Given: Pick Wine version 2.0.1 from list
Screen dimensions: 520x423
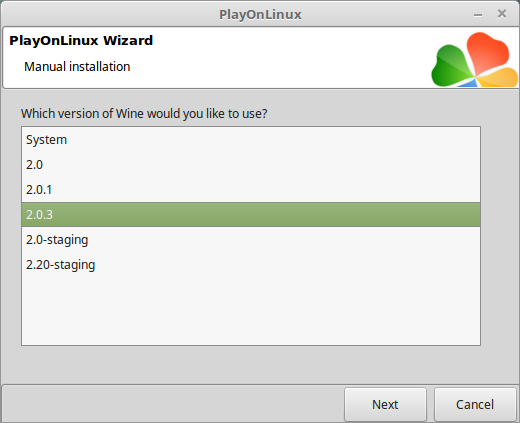Looking at the screenshot, I should click(251, 190).
